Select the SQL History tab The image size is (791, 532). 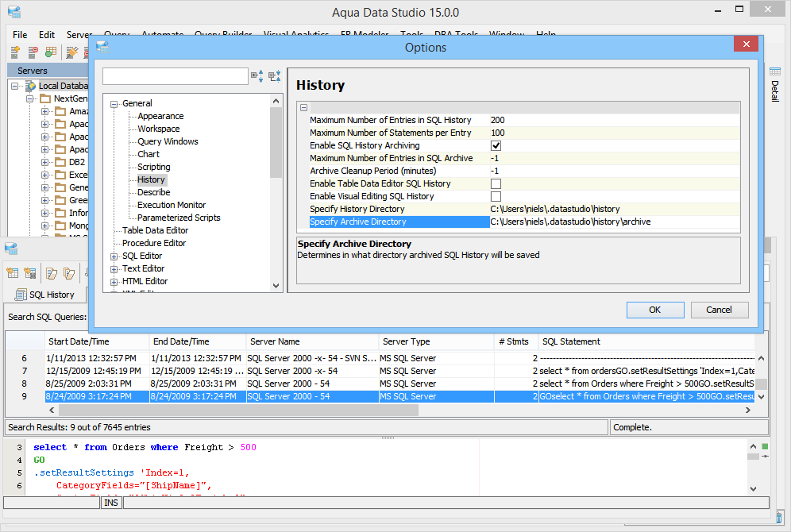coord(45,295)
